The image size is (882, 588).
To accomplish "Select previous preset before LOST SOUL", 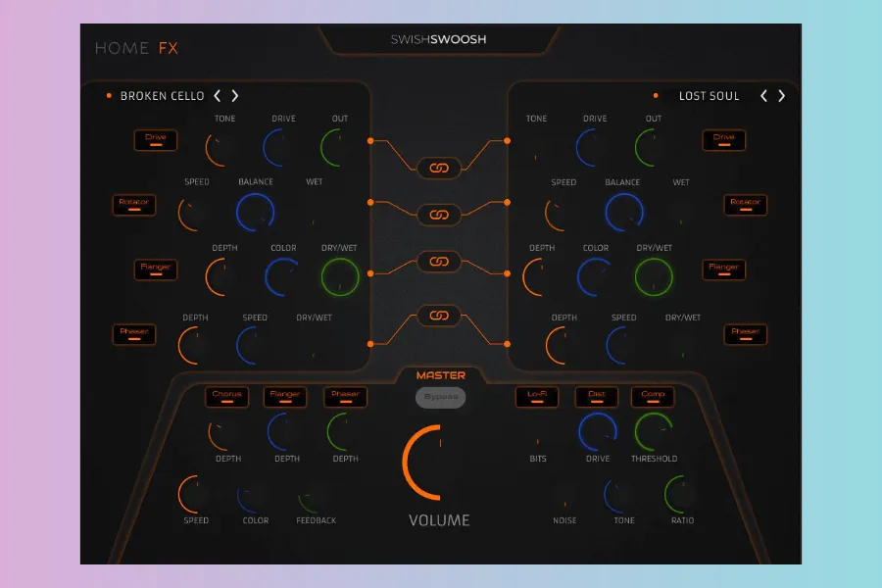I will click(x=763, y=96).
